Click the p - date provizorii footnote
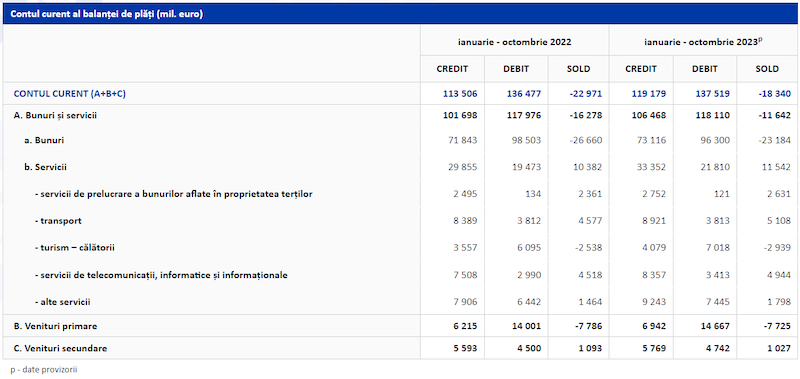The width and height of the screenshot is (800, 379). point(44,370)
